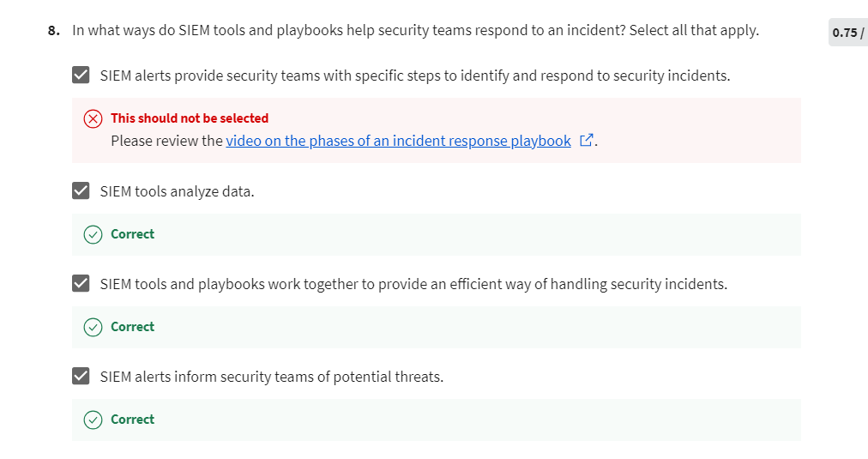Select 'SIEM alerts provide security teams' answer text
Viewport: 868px width, 459px height.
tap(415, 75)
